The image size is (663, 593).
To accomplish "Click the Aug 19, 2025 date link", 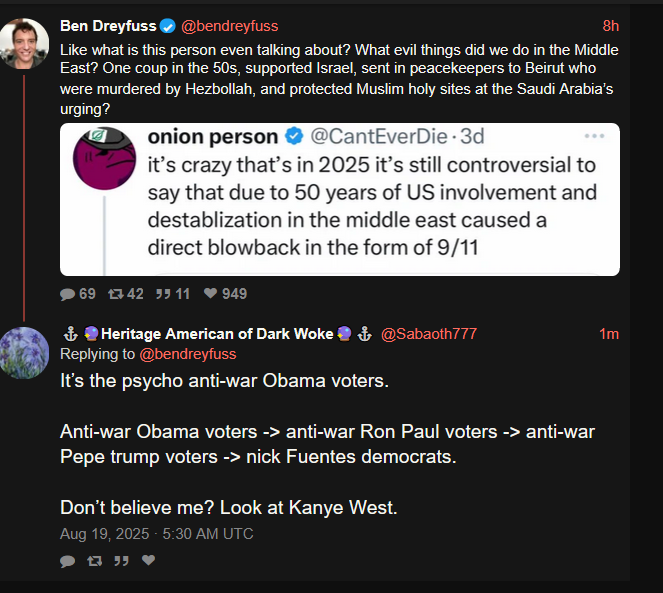I will (156, 534).
